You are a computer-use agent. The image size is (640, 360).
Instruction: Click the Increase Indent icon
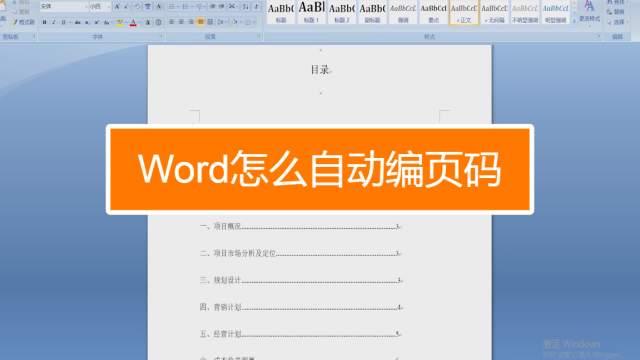pos(222,7)
